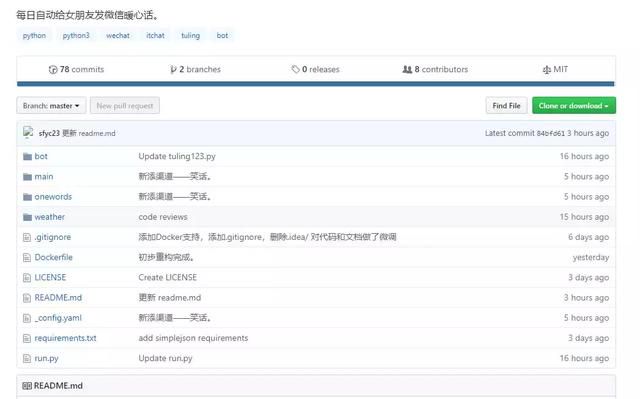Screen dimensions: 640x399
Task: Open the latest commit message 更新 readme.md
Action: [89, 133]
